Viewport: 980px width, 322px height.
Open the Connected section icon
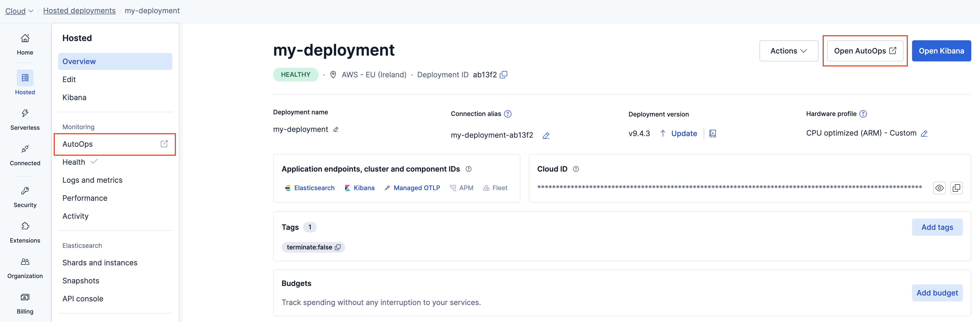(25, 149)
